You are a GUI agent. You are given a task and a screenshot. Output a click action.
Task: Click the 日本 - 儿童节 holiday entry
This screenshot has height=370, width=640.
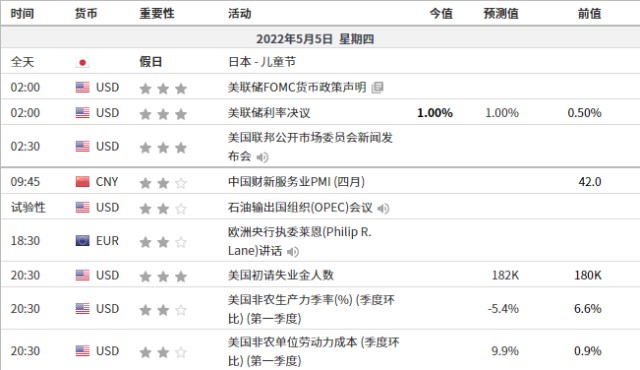[x=262, y=62]
